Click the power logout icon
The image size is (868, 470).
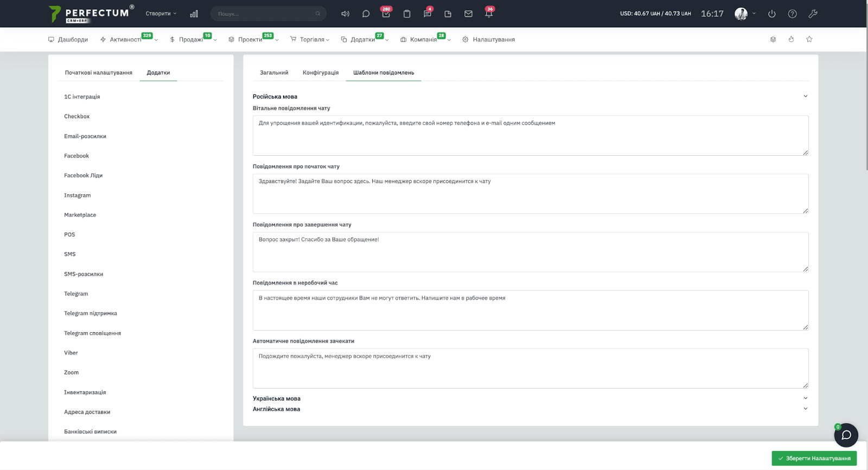[x=772, y=14]
